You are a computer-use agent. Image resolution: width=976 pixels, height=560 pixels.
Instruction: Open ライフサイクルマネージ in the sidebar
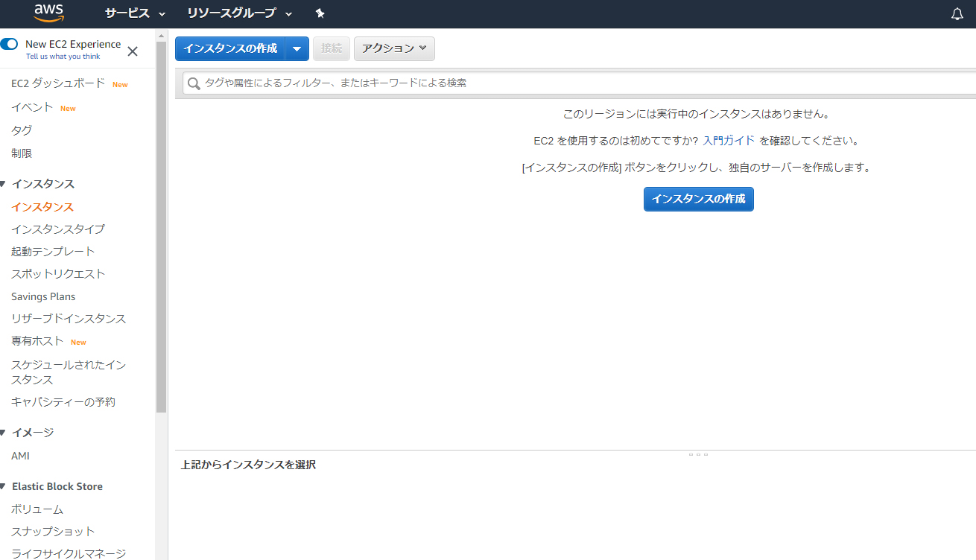point(69,553)
